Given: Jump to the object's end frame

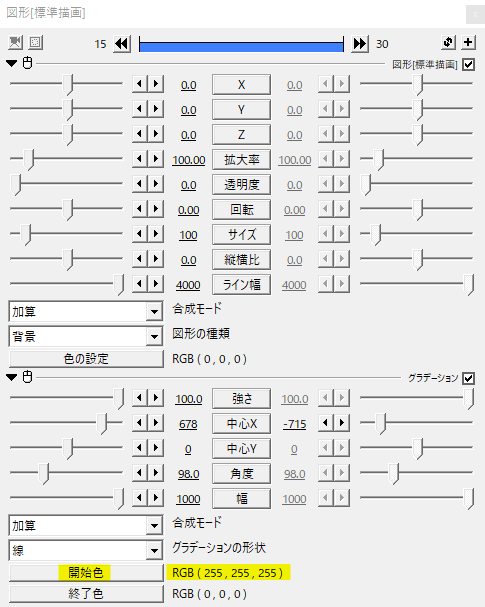Looking at the screenshot, I should [360, 44].
